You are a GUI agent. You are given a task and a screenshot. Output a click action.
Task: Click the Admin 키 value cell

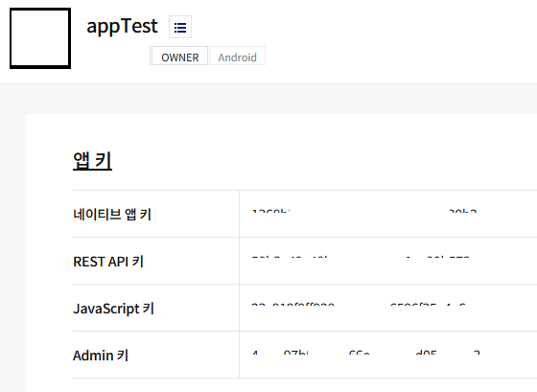(x=388, y=355)
